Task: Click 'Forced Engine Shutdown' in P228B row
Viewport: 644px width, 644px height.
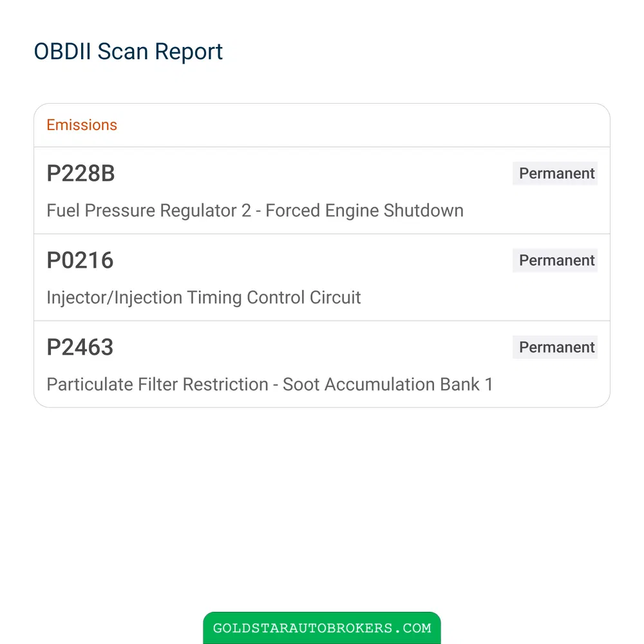Action: tap(365, 211)
